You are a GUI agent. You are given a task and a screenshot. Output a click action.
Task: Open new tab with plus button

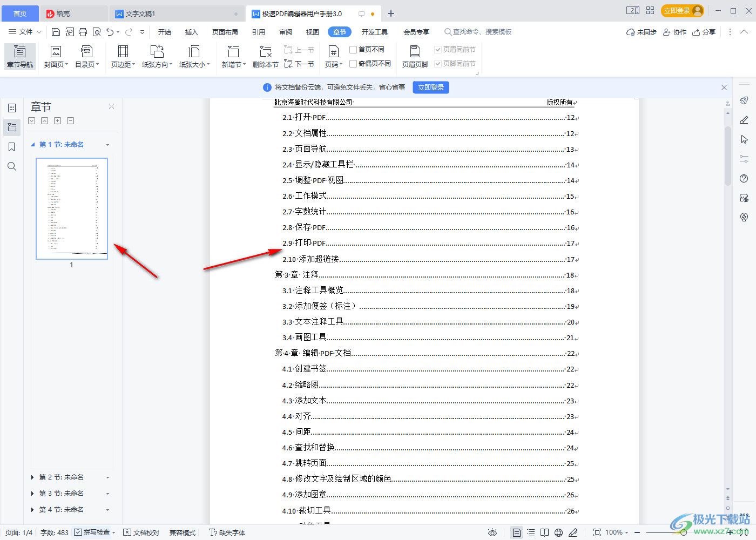pyautogui.click(x=391, y=13)
